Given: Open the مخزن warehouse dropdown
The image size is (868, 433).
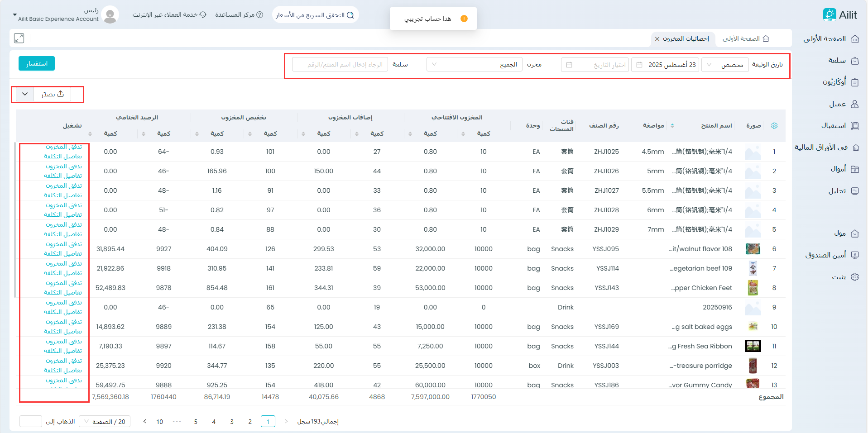Looking at the screenshot, I should (x=474, y=65).
